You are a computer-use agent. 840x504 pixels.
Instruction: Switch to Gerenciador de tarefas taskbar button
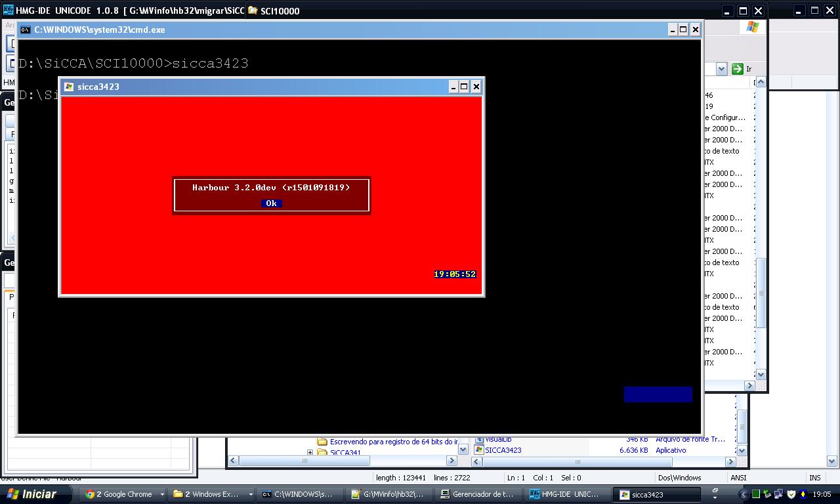pos(479,494)
